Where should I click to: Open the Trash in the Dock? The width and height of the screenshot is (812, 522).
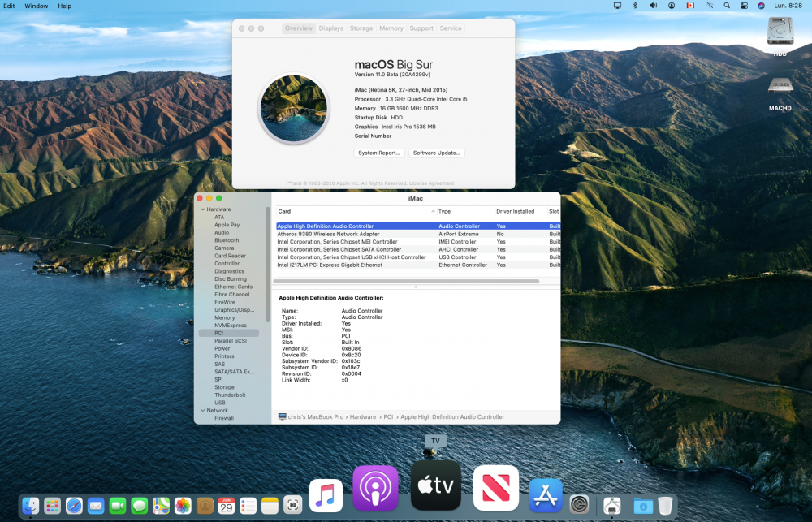(666, 506)
